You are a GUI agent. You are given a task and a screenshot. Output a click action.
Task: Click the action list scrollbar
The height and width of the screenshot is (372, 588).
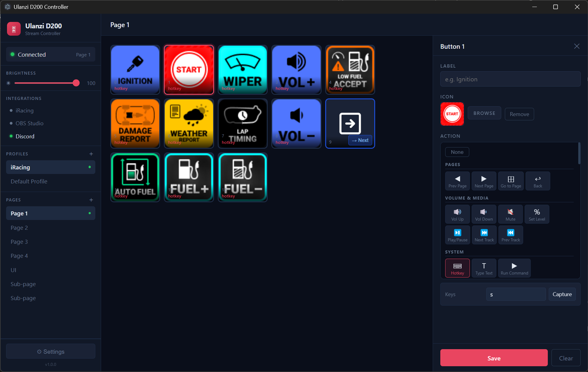579,153
